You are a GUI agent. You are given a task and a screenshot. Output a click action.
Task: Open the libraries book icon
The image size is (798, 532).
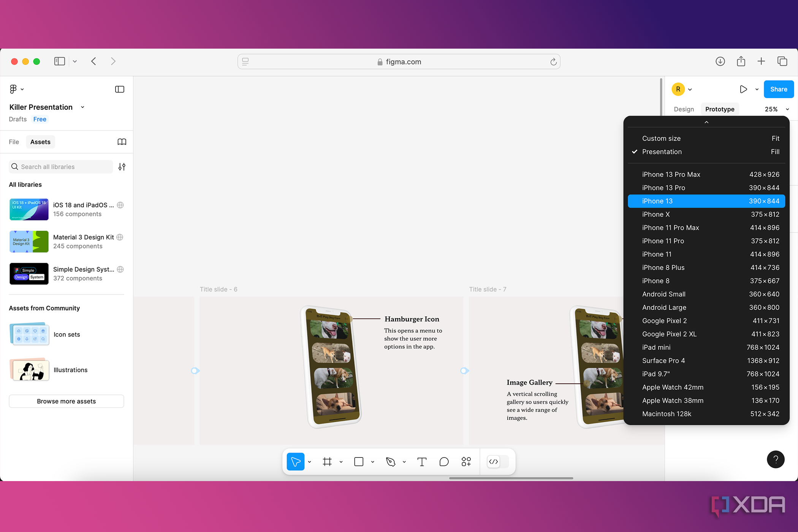click(122, 142)
